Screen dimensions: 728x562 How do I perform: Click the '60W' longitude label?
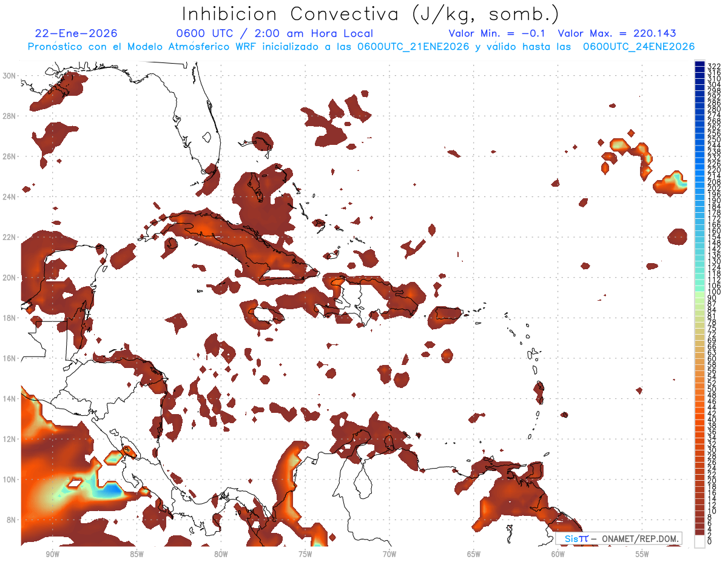point(558,554)
